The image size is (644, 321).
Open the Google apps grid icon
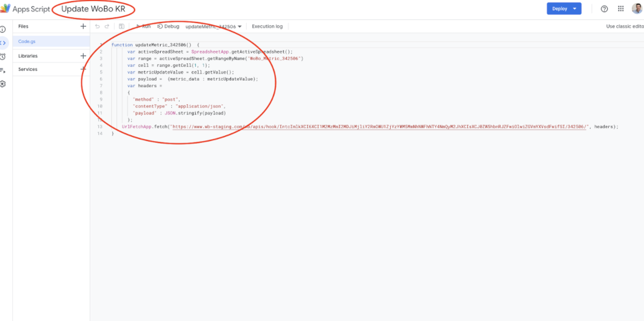pos(620,9)
